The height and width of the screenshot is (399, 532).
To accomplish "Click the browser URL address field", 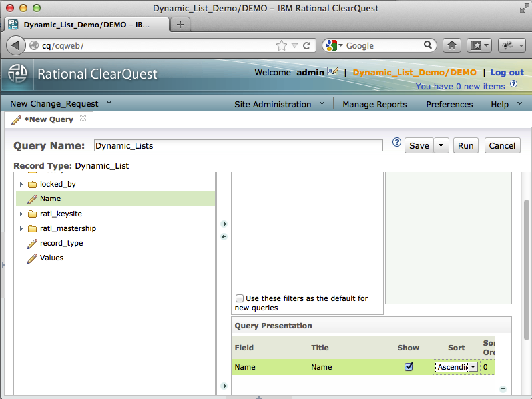I will point(158,45).
